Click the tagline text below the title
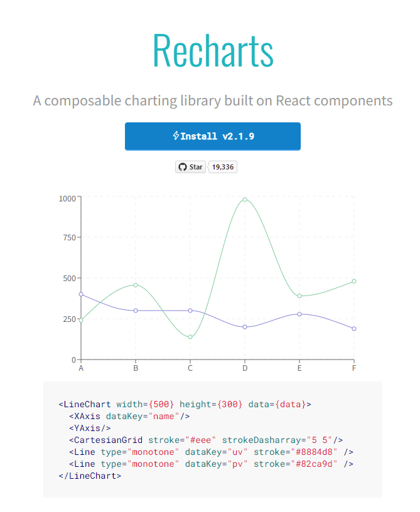 pyautogui.click(x=213, y=100)
